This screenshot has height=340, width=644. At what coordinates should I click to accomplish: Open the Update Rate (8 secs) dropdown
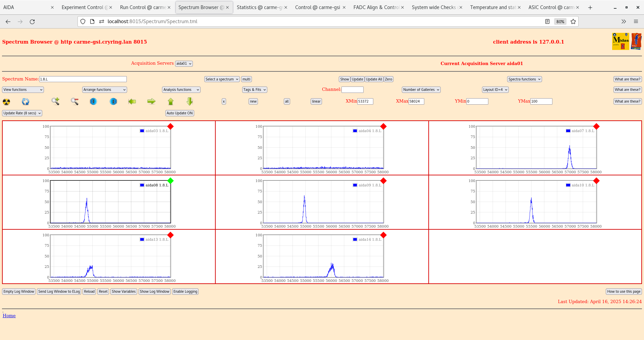22,113
